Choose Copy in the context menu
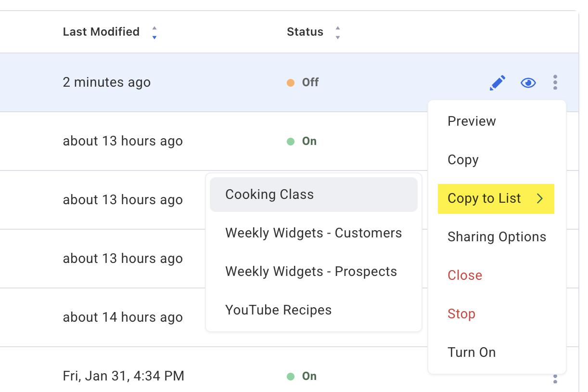The width and height of the screenshot is (588, 392). 463,160
